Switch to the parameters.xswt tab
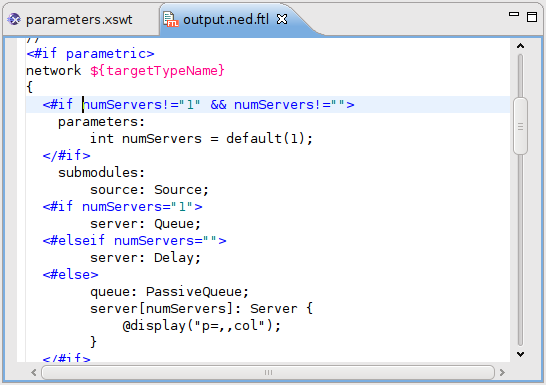The height and width of the screenshot is (385, 546). pyautogui.click(x=79, y=19)
